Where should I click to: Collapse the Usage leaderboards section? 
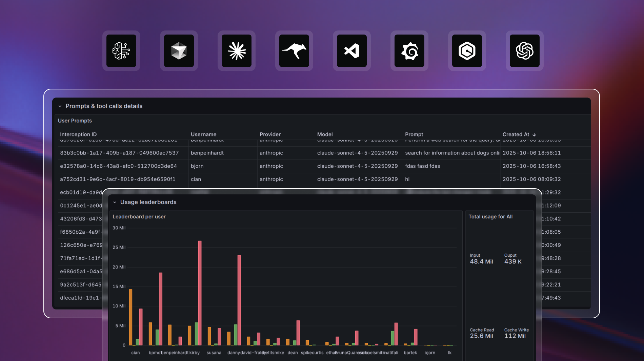(115, 202)
